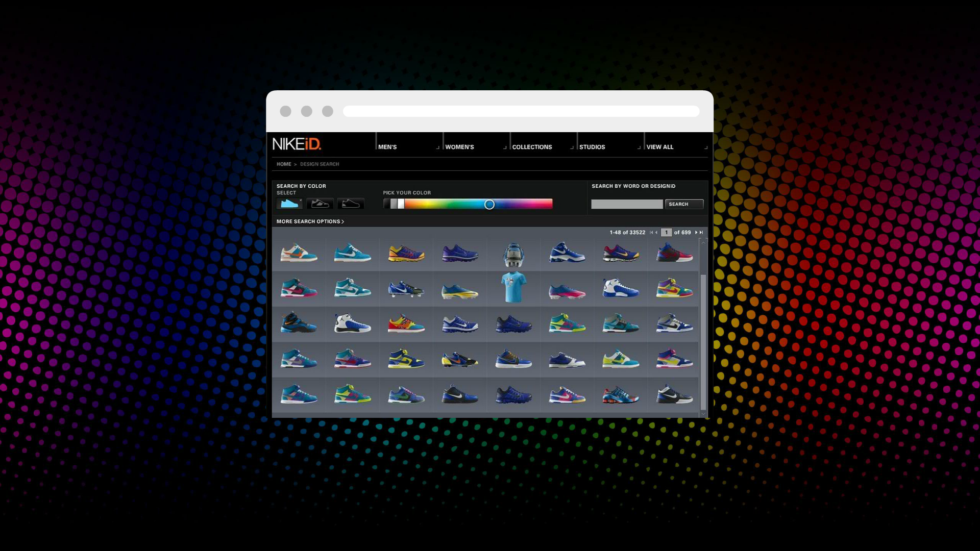Open the VIEW ALL menu
This screenshot has height=551, width=980.
coord(659,147)
